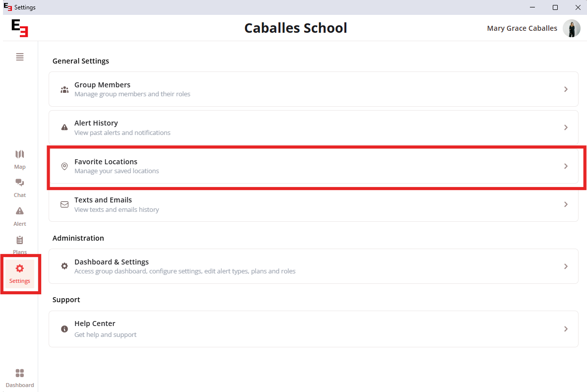Open the Help Center row
Viewport: 587px width, 392px height.
(x=313, y=328)
